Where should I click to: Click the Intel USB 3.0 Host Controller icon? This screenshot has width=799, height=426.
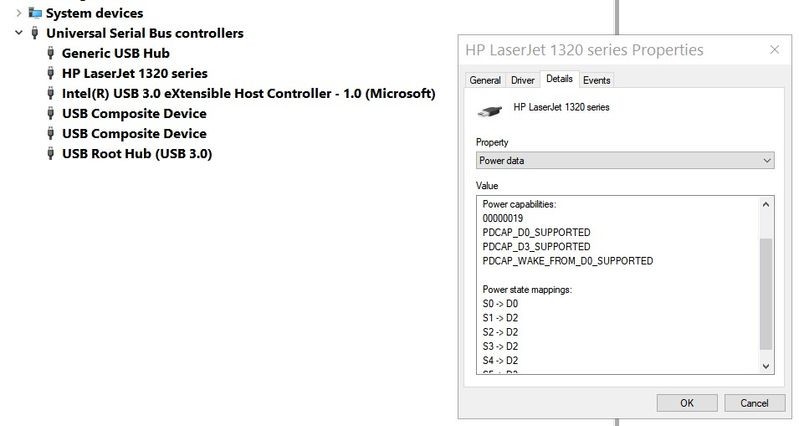(51, 93)
